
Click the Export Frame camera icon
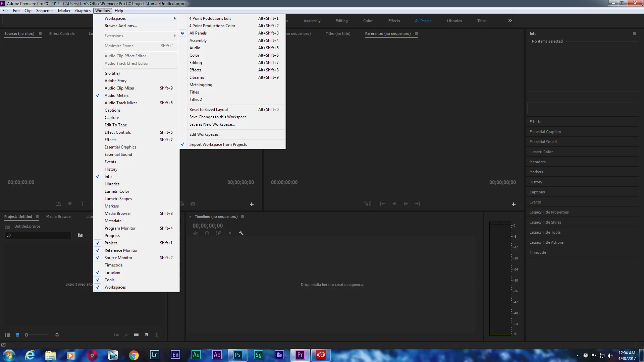coord(193,204)
